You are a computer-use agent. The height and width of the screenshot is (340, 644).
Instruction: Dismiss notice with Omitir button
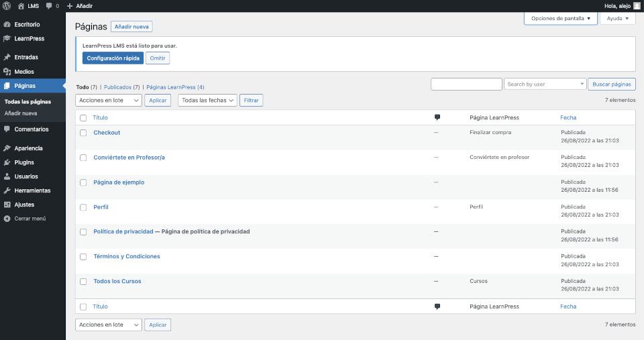pos(157,58)
